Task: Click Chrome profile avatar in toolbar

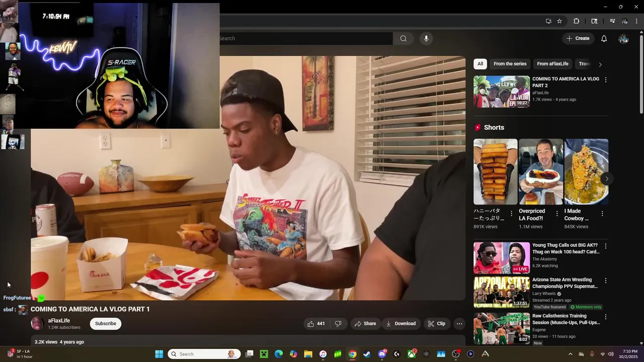Action: coord(624,21)
